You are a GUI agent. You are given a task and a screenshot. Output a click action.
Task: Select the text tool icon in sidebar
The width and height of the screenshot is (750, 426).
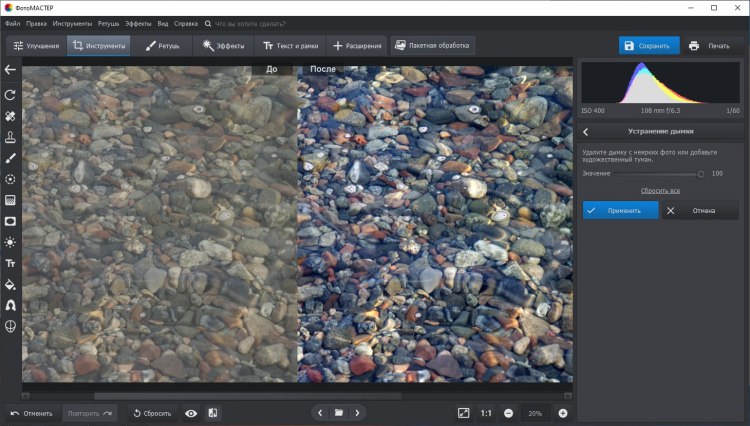coord(10,263)
